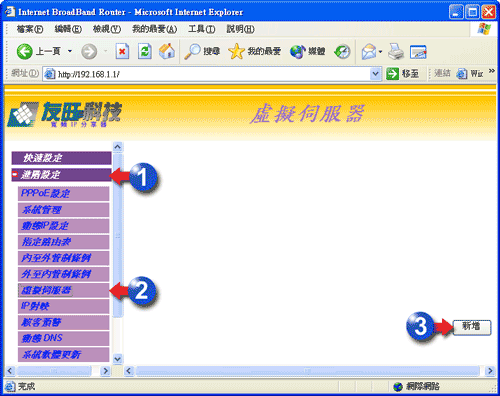Image resolution: width=500 pixels, height=396 pixels.
Task: Open the 工具(T) menu
Action: point(202,29)
